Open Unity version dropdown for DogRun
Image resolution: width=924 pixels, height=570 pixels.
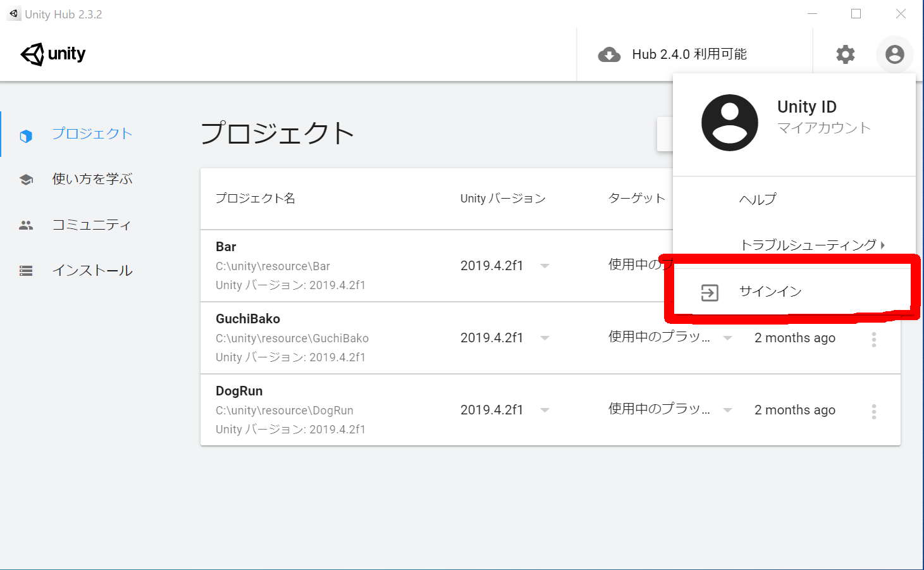[545, 411]
